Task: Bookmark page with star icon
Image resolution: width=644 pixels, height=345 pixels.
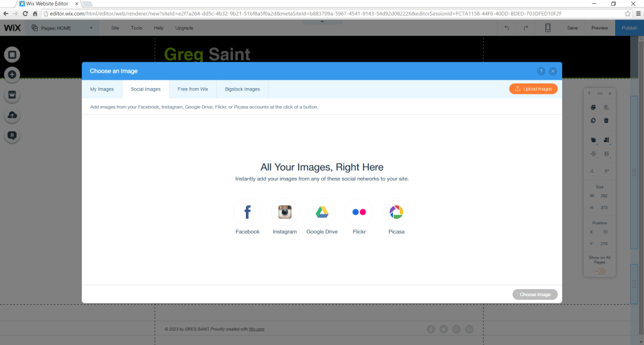Action: (628, 14)
